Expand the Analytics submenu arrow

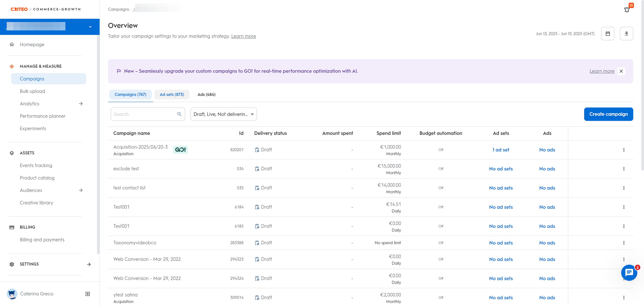pos(81,104)
